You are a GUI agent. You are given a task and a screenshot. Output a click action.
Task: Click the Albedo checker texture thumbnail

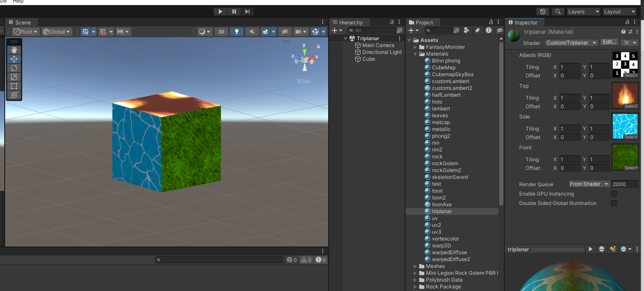click(625, 65)
